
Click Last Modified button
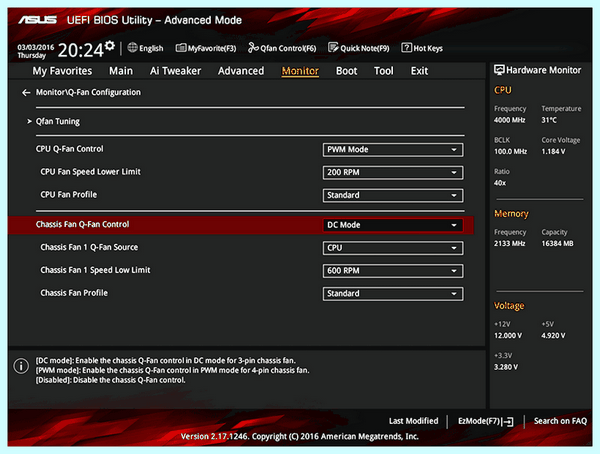(x=414, y=421)
